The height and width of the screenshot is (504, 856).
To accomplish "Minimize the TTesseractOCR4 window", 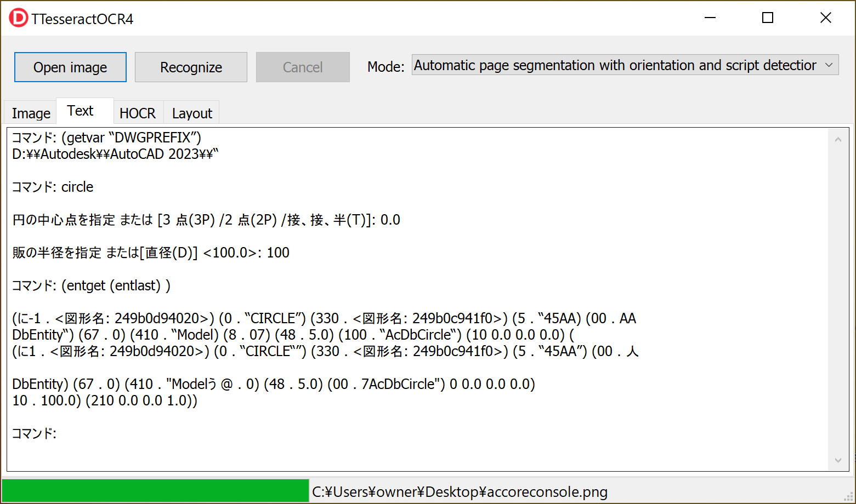I will (x=710, y=18).
